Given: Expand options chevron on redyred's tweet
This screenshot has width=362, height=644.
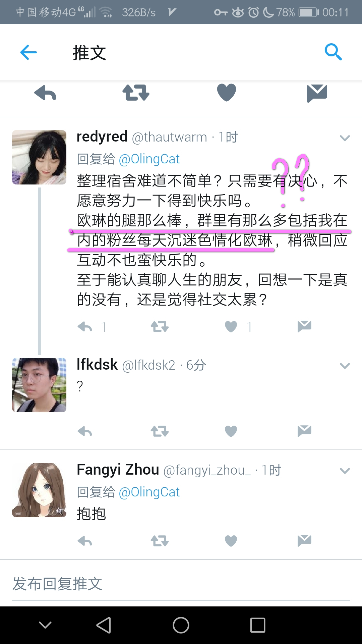Looking at the screenshot, I should click(x=345, y=138).
